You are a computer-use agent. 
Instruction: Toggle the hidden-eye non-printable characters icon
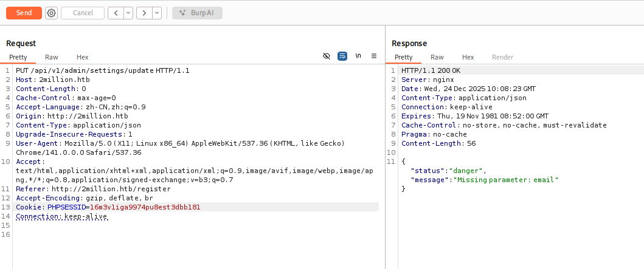(x=327, y=56)
